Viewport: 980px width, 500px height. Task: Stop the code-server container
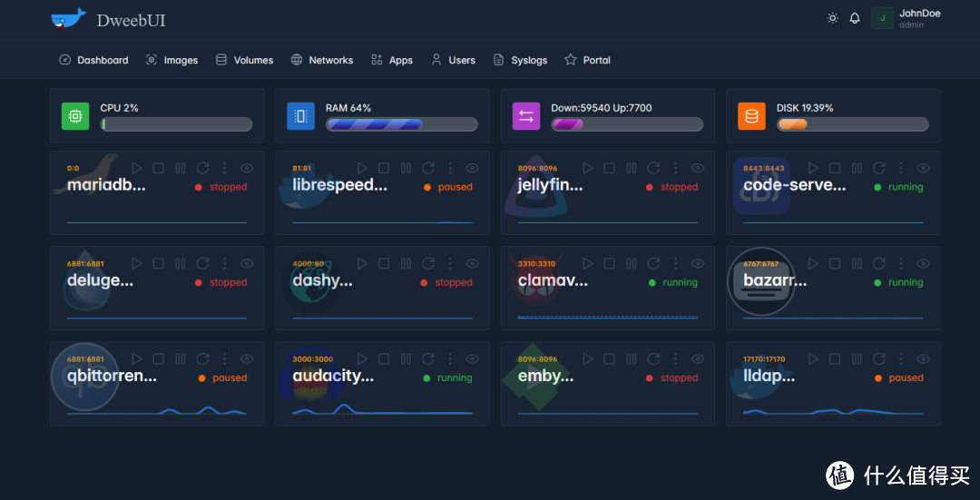click(835, 168)
